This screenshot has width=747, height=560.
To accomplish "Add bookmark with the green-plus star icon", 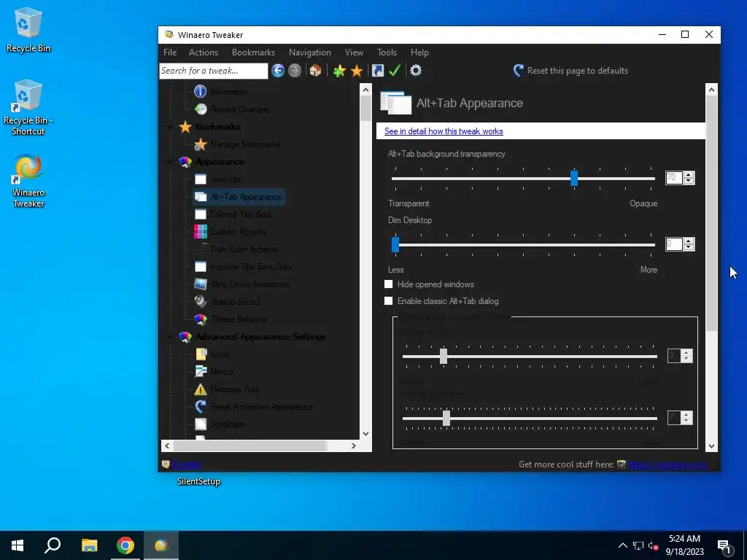I will (x=339, y=71).
